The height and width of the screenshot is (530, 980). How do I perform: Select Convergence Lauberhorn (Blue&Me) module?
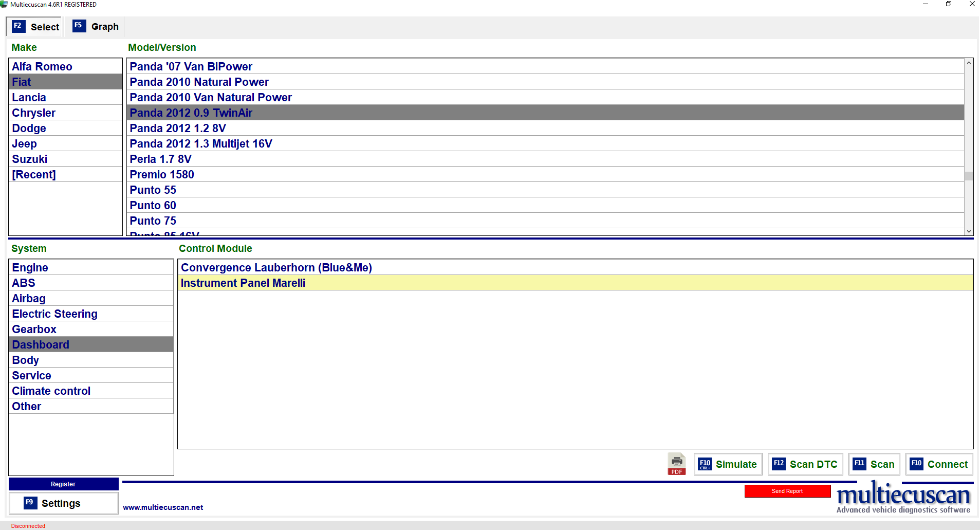pyautogui.click(x=575, y=267)
